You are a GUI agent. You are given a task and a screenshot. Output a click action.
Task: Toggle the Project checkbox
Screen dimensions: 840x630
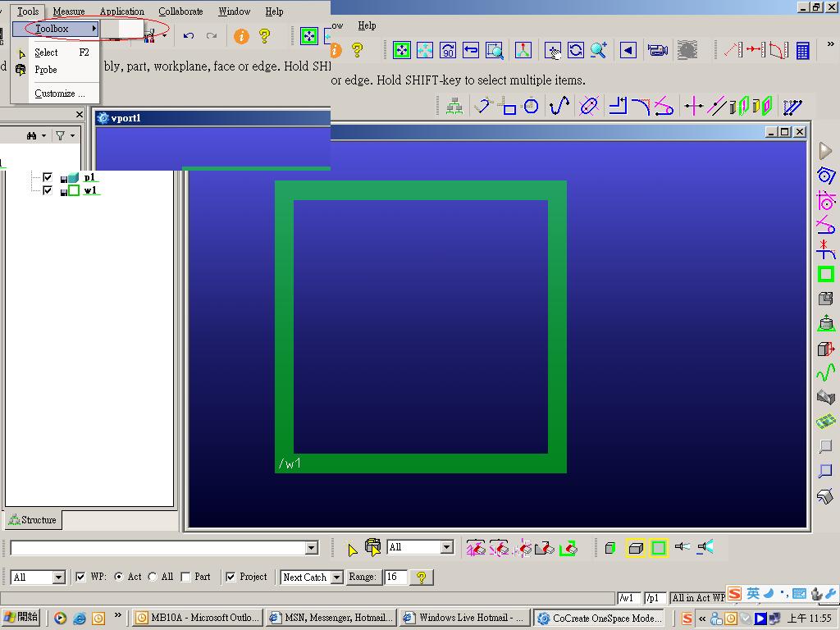pyautogui.click(x=231, y=577)
